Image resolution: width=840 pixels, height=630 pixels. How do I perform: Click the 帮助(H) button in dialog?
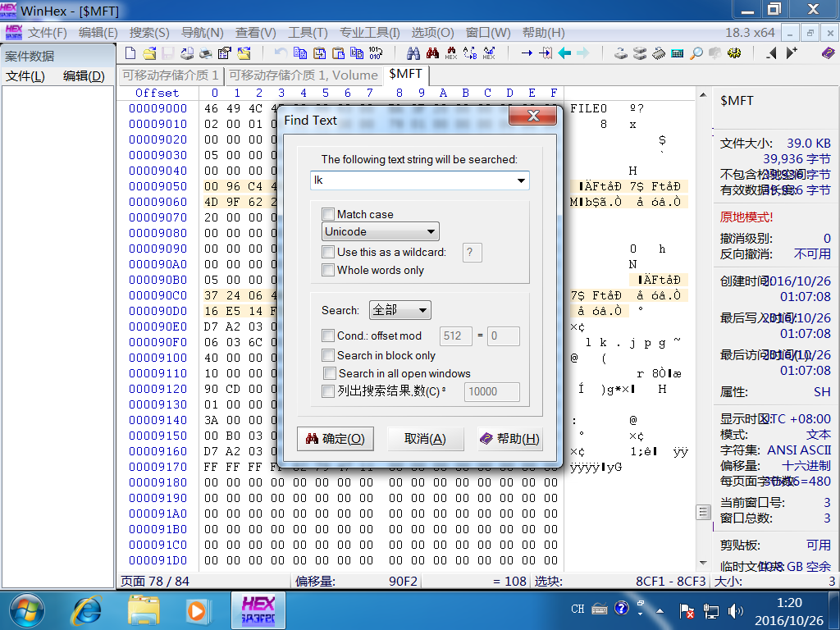pos(509,439)
